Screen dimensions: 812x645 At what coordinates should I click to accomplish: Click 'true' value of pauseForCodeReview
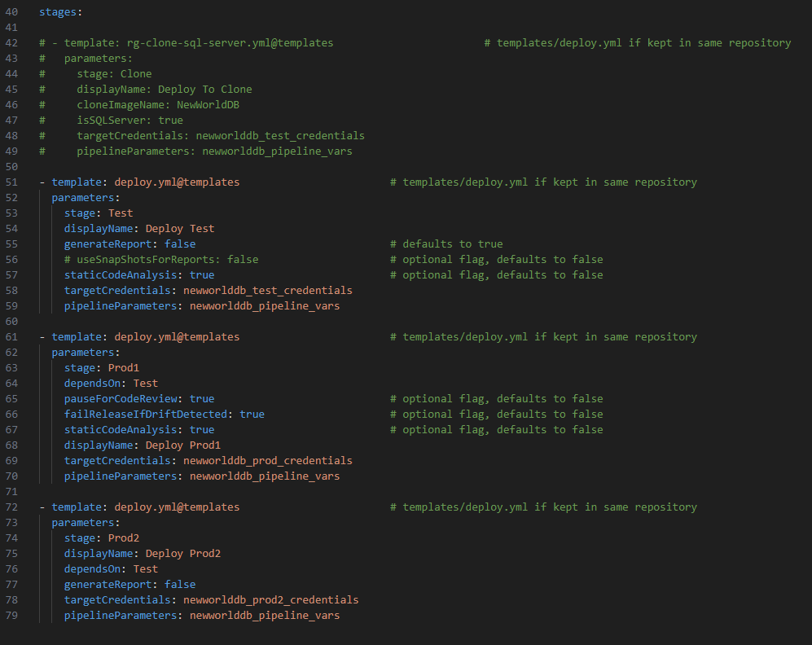[202, 398]
